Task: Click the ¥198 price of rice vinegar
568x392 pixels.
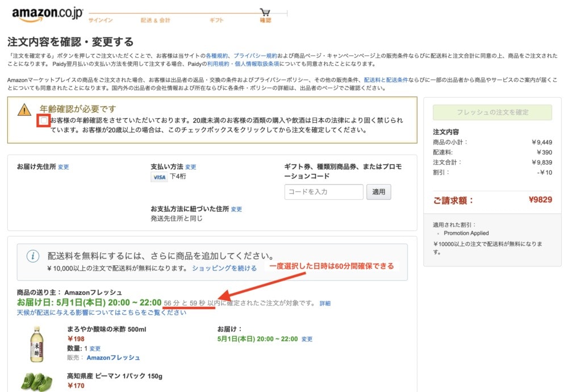Action: tap(76, 339)
